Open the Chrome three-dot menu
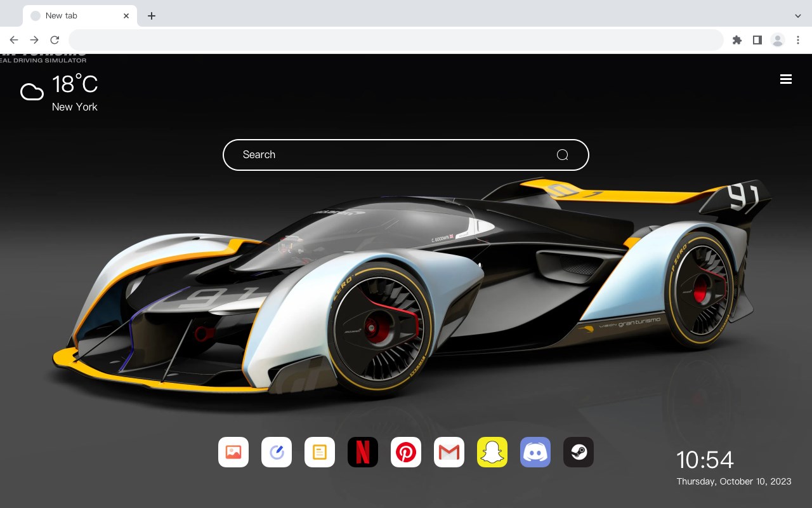 point(798,40)
